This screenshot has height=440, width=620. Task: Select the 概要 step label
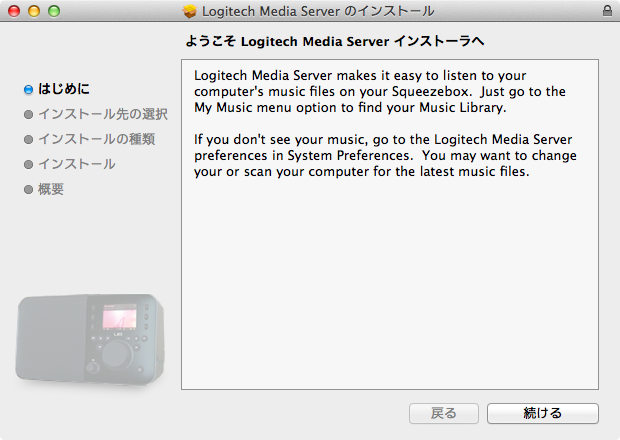click(x=51, y=189)
